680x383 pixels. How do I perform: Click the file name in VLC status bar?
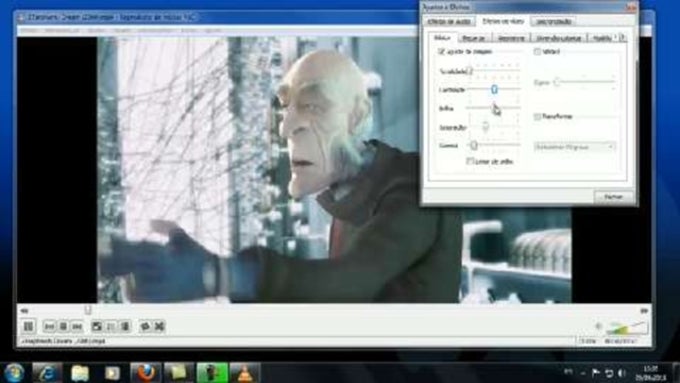pyautogui.click(x=63, y=341)
